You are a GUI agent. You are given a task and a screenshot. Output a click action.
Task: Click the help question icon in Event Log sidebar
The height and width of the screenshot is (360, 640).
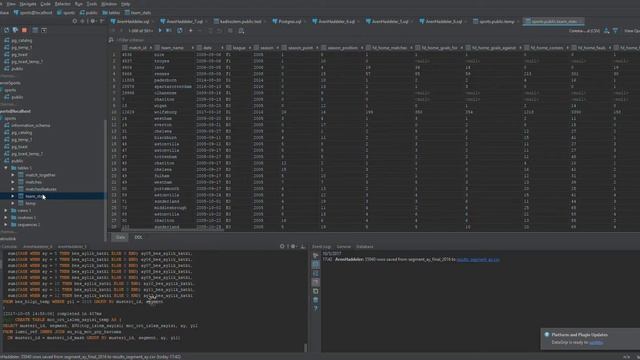click(x=316, y=309)
